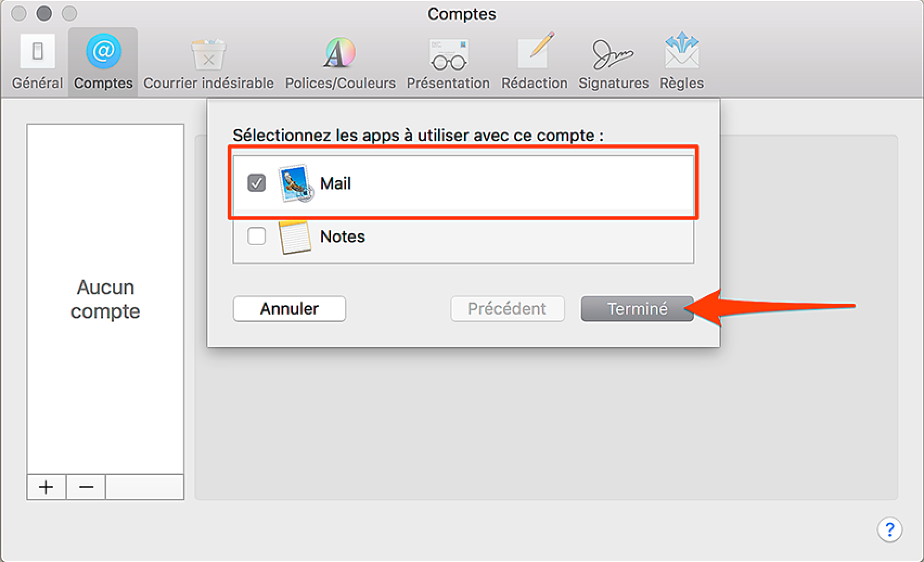Click the Terminé button
Image resolution: width=924 pixels, height=562 pixels.
point(637,309)
